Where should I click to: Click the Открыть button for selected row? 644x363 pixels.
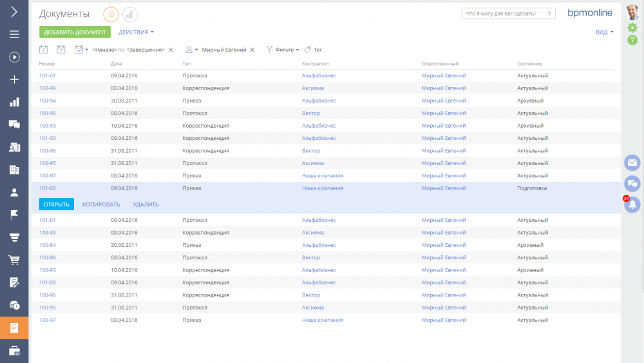[x=57, y=204]
